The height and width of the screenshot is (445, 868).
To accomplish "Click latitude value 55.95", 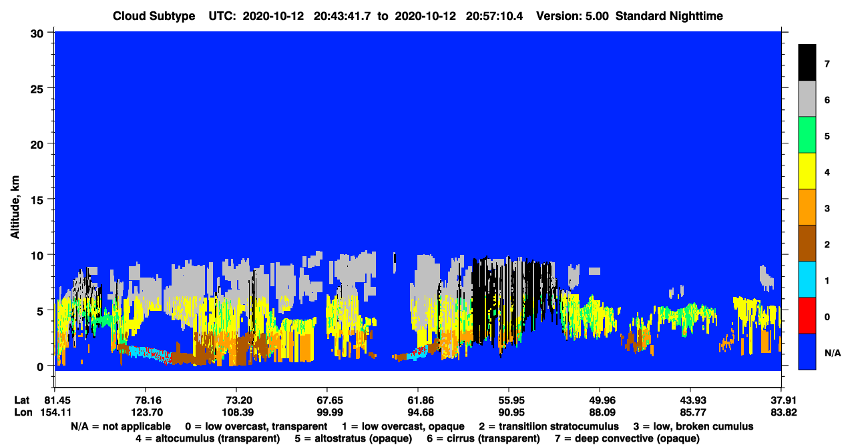I will click(x=509, y=400).
